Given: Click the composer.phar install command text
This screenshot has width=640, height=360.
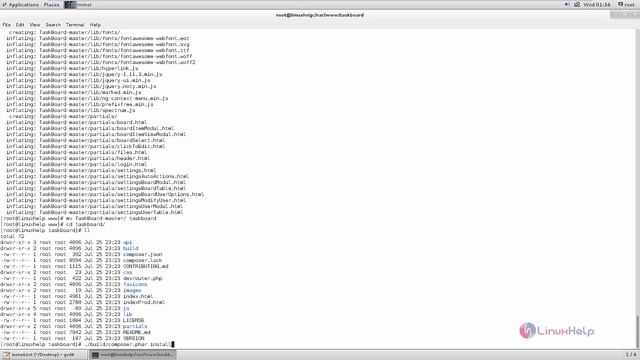Looking at the screenshot, I should (127, 344).
